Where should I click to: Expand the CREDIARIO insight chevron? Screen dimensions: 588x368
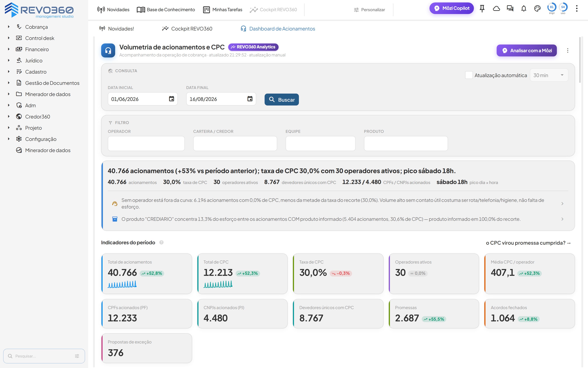click(562, 219)
